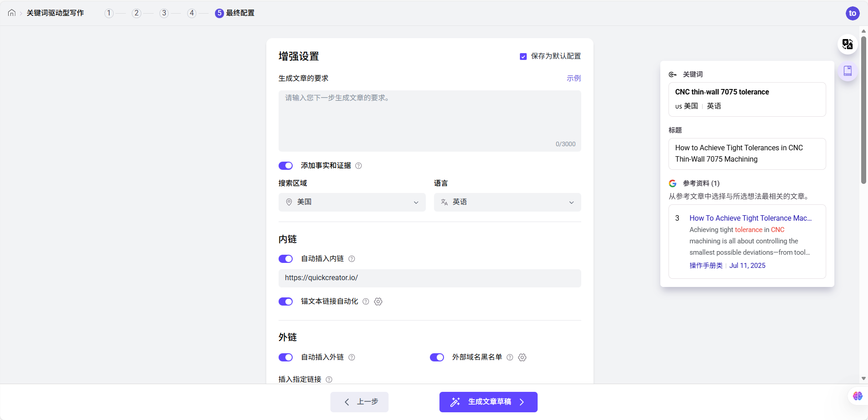Click the Google icon beside 参考资料
Screen dimensions: 868x420
(x=673, y=183)
